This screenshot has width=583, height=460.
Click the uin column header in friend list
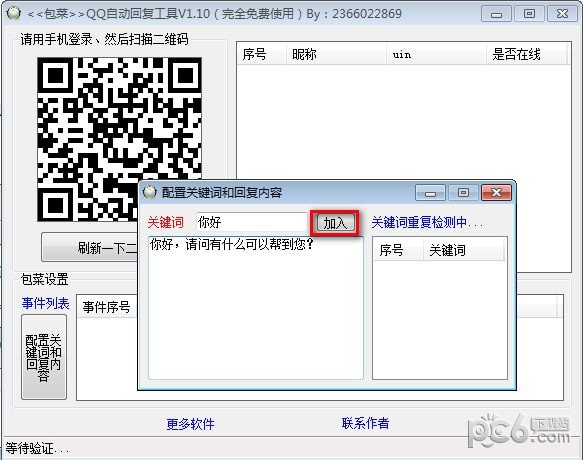coord(437,54)
